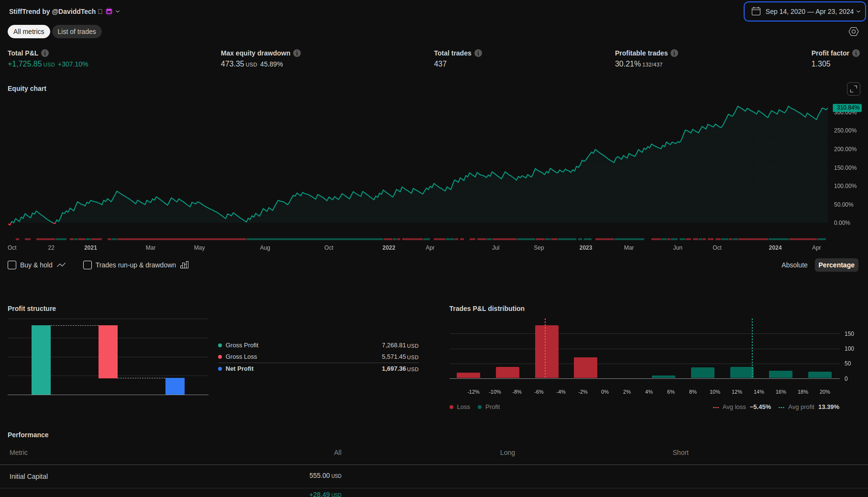Switch equity chart to Absolute values
Screen dimensions: 868x497
(x=794, y=265)
